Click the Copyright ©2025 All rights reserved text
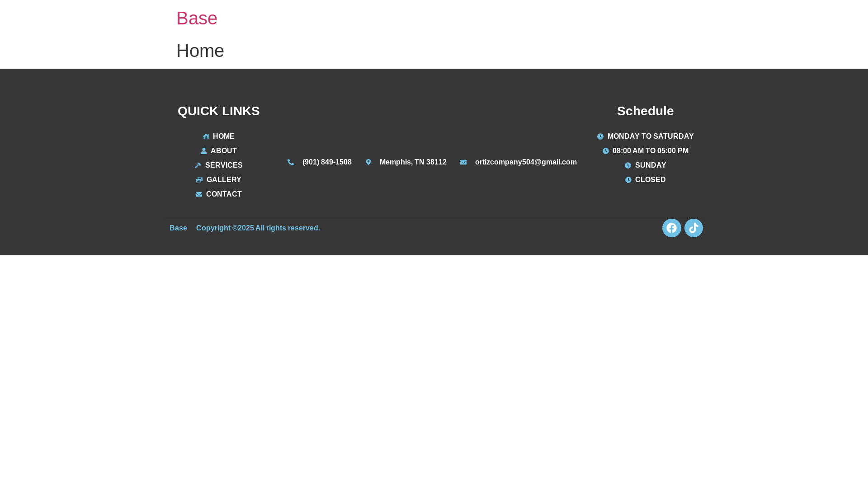 pos(258,228)
